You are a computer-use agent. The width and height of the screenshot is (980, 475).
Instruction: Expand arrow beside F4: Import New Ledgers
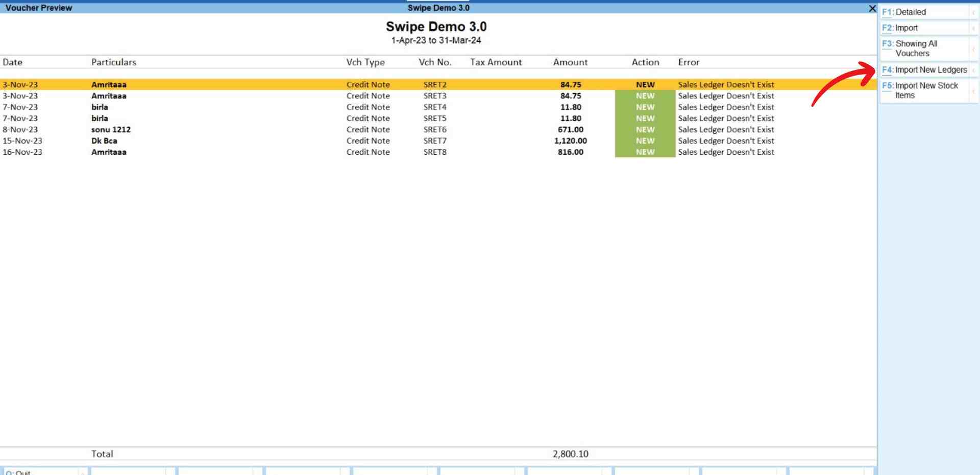click(x=973, y=70)
